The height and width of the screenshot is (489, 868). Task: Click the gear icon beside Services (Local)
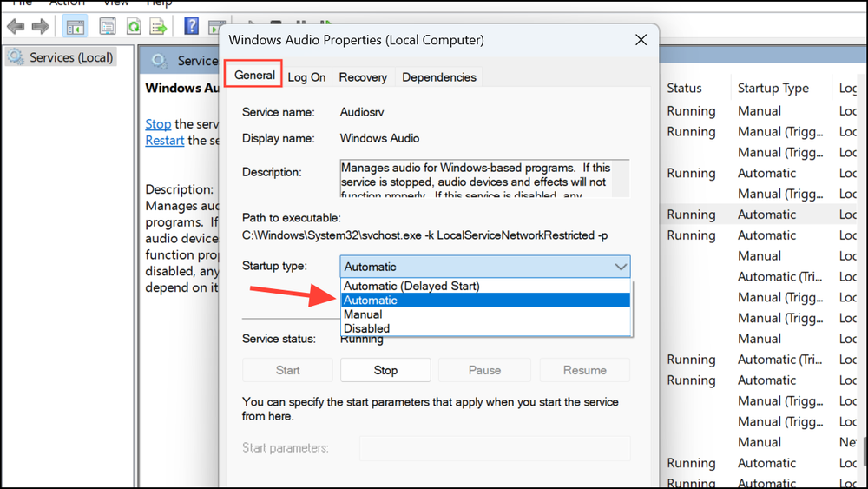pos(16,57)
